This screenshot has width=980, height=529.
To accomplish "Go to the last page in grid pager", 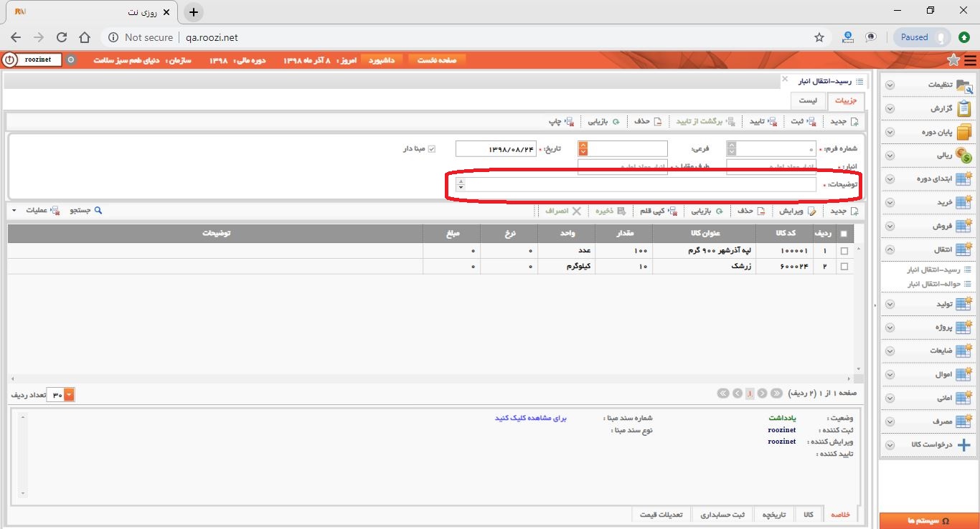I will click(x=722, y=394).
